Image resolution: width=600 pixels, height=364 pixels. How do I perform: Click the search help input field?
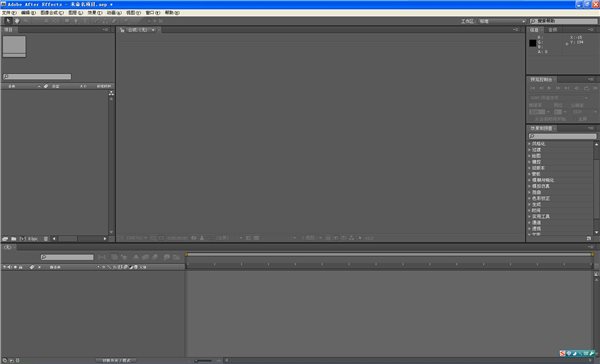click(564, 21)
